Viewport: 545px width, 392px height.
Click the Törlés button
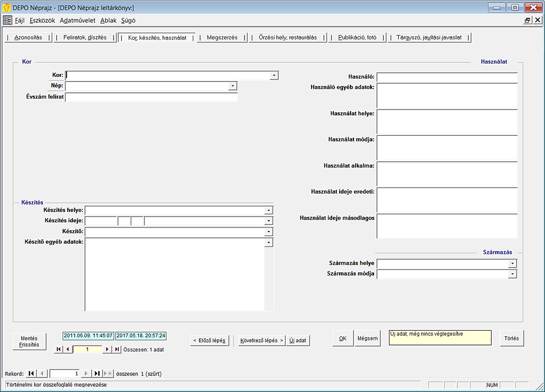[512, 338]
